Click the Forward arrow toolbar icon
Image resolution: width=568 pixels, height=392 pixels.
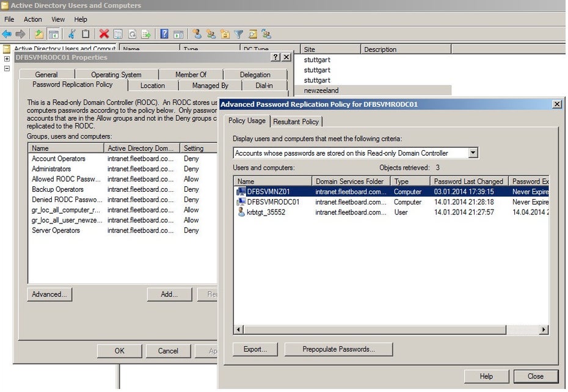pos(20,34)
